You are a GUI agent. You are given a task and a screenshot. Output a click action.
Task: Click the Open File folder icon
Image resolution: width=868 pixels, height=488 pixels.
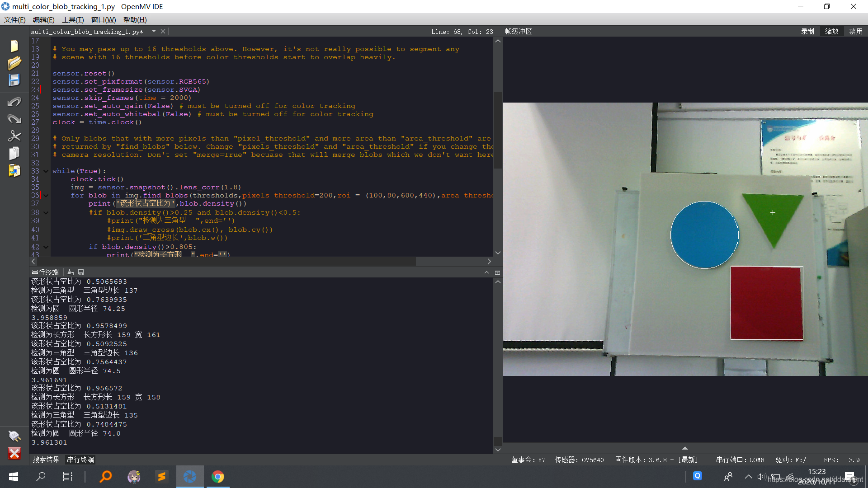coord(14,63)
